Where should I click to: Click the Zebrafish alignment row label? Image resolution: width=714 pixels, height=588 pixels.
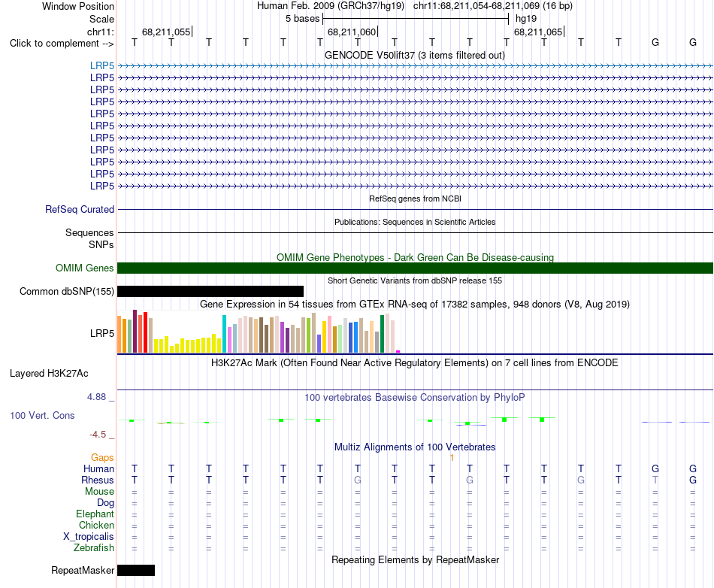click(94, 547)
